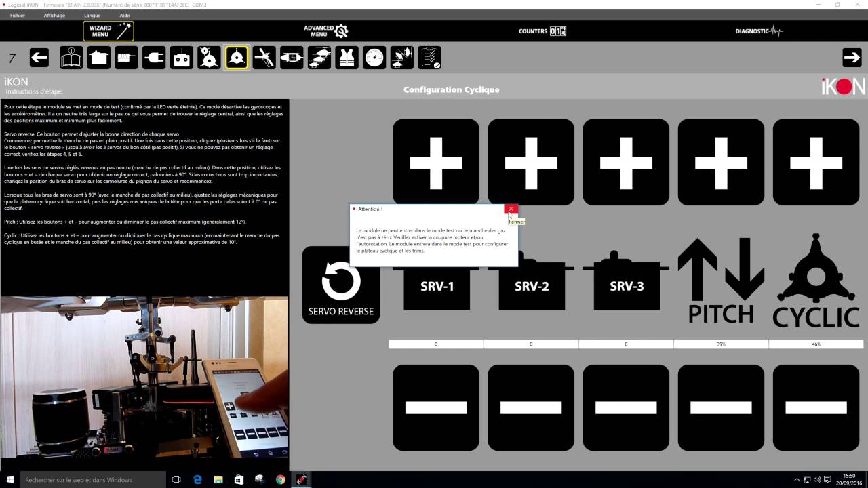Open the Diagnostic section
This screenshot has width=868, height=488.
759,31
